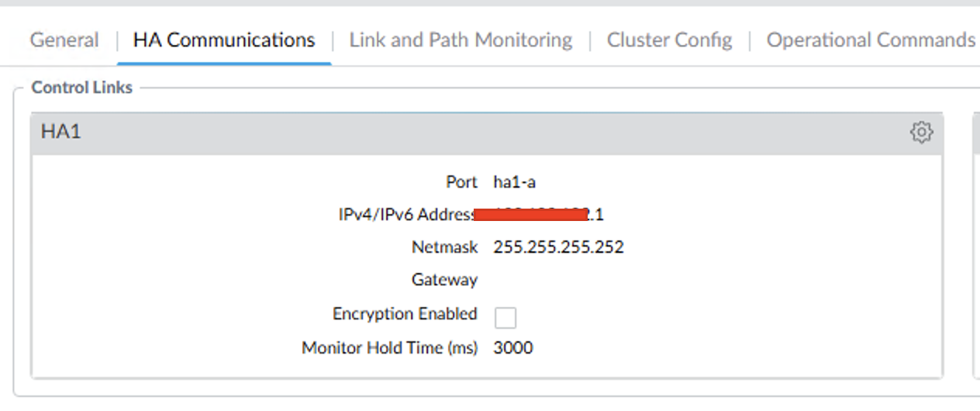Click the redacted IPv4/IPv6 address value
This screenshot has width=980, height=411.
click(549, 215)
